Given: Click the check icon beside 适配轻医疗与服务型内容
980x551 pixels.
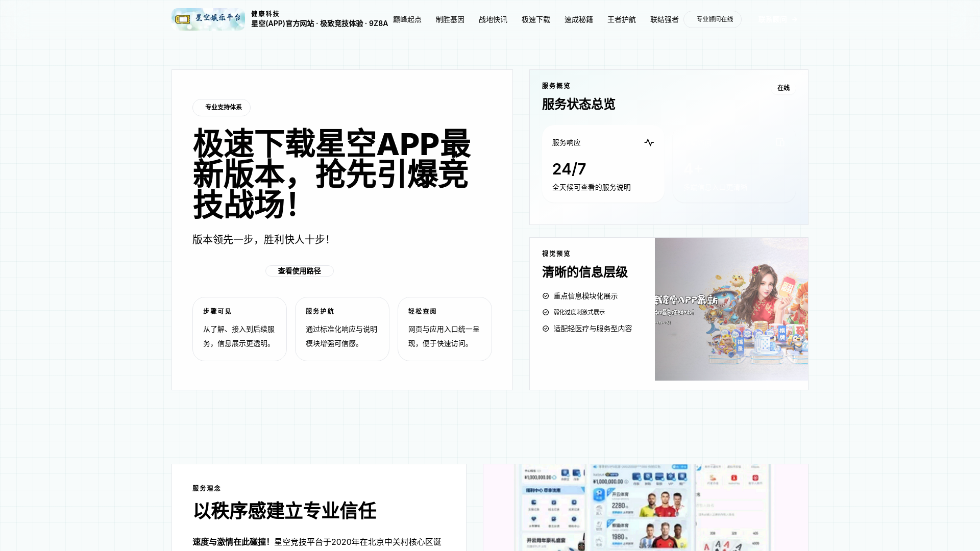Looking at the screenshot, I should [x=546, y=329].
